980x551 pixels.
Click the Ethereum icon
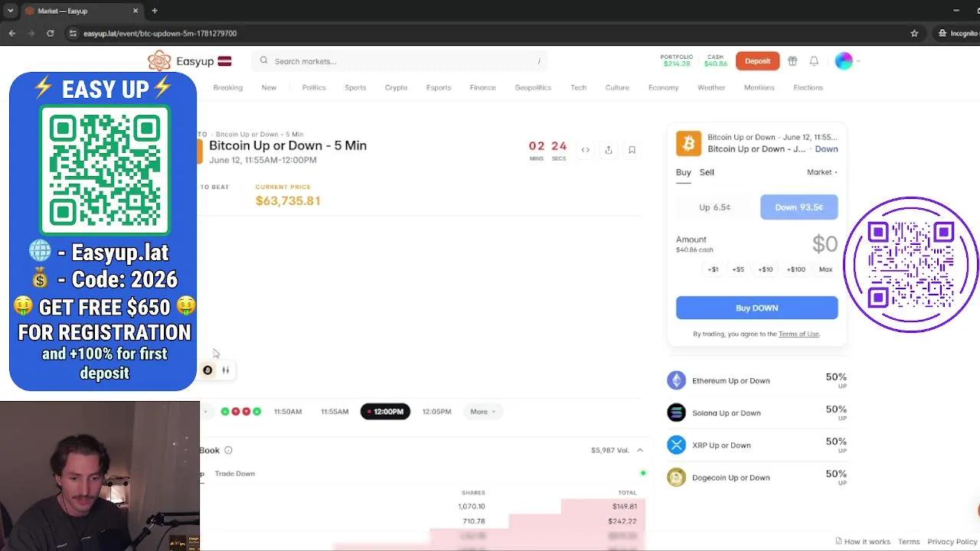[x=676, y=380]
